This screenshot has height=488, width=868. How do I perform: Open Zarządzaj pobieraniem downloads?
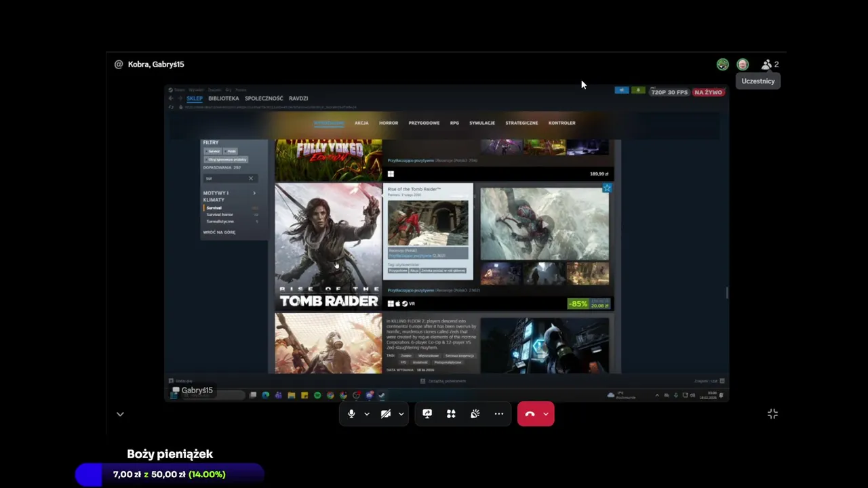pyautogui.click(x=443, y=381)
